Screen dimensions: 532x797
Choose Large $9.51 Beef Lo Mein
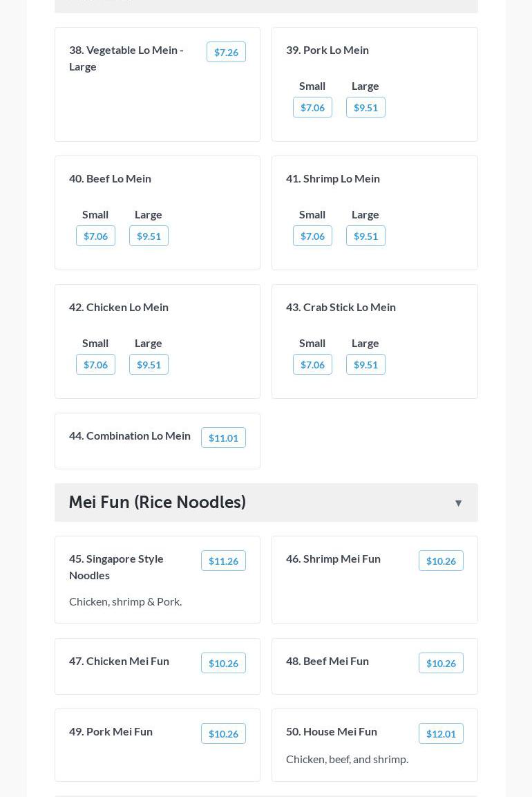(x=149, y=236)
